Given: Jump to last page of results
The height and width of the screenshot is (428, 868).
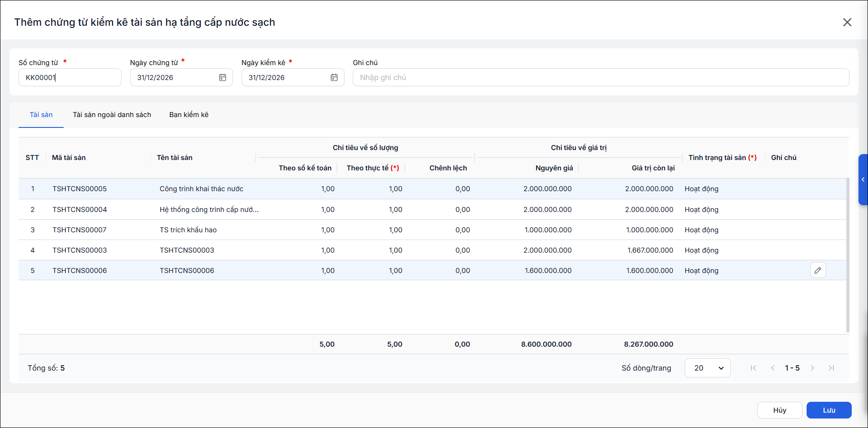Looking at the screenshot, I should pos(831,368).
